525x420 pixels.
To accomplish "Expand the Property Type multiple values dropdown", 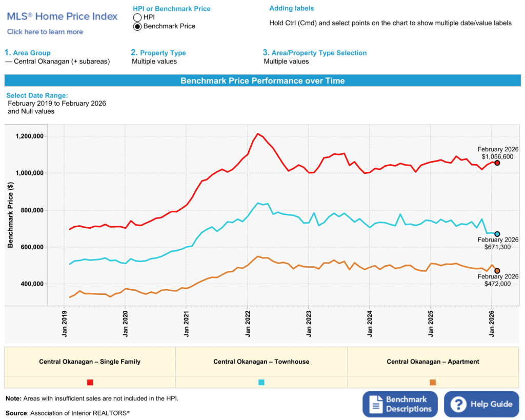I will coord(154,62).
